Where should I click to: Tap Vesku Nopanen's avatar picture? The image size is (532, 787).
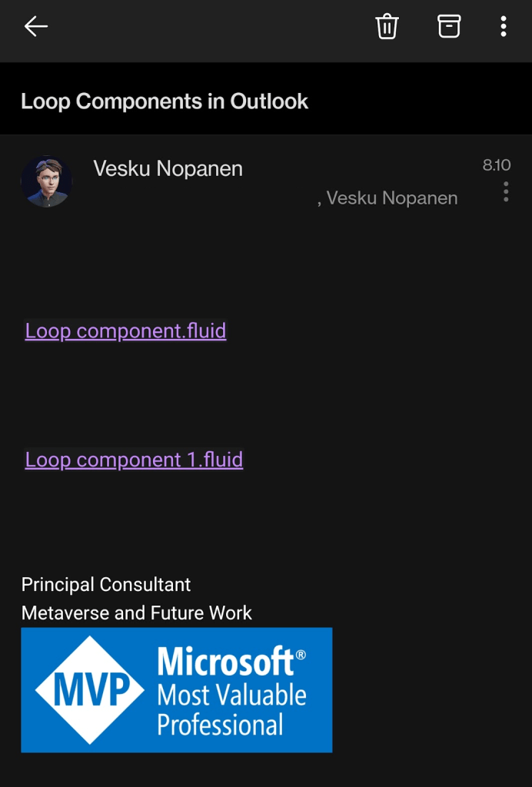pos(46,181)
